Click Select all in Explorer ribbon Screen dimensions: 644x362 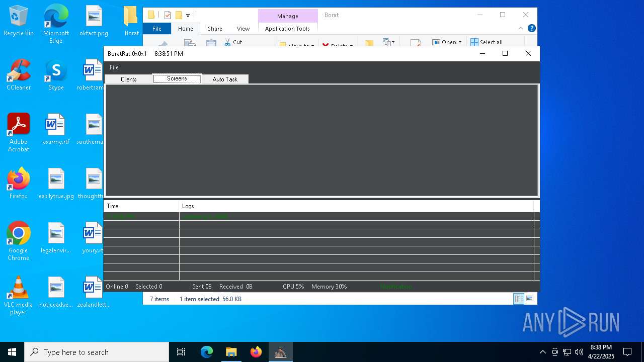click(x=486, y=42)
